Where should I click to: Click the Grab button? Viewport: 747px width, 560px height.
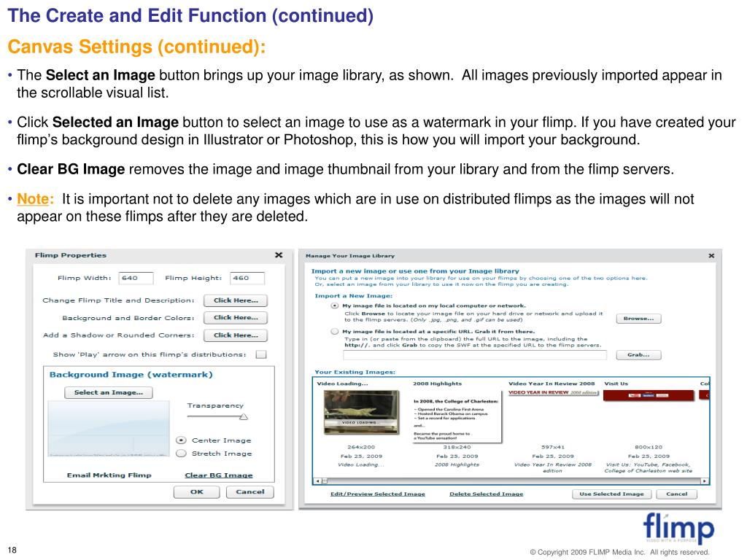click(638, 355)
